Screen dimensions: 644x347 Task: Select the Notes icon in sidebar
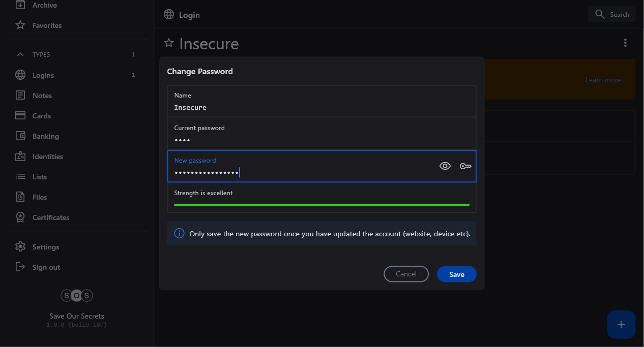point(20,96)
